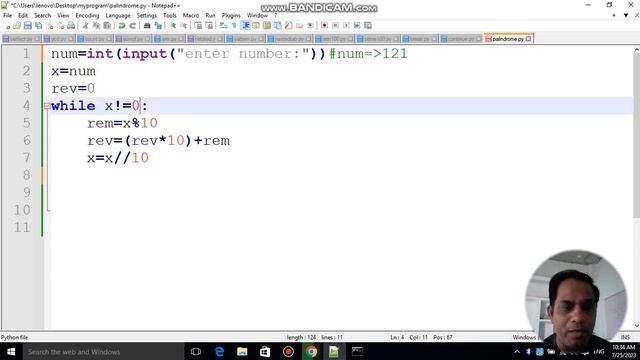Start macro recording with red icon

[324, 25]
